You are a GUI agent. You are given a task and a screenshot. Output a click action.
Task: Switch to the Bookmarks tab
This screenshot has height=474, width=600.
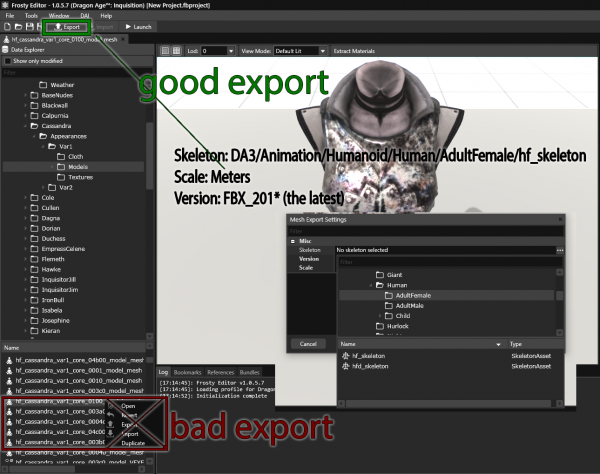187,372
